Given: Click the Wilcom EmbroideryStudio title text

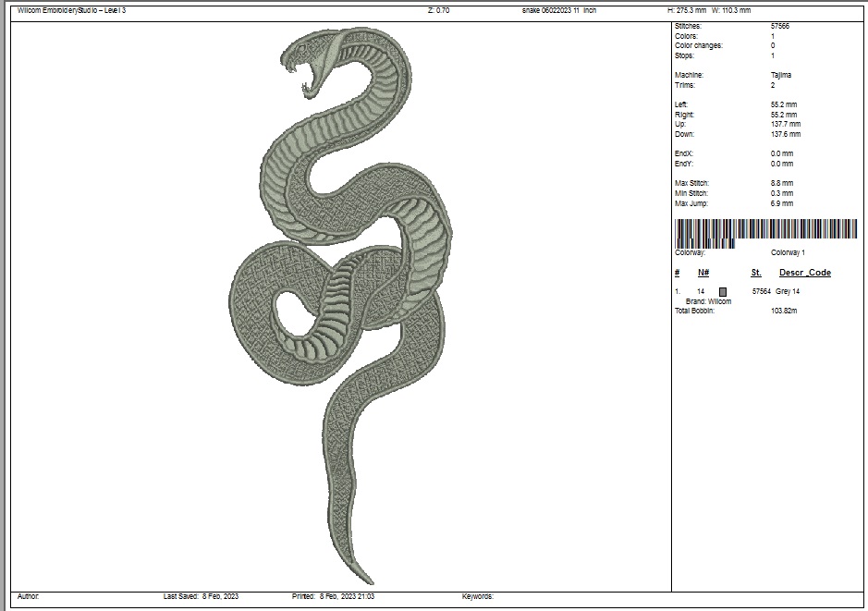Looking at the screenshot, I should tap(72, 10).
